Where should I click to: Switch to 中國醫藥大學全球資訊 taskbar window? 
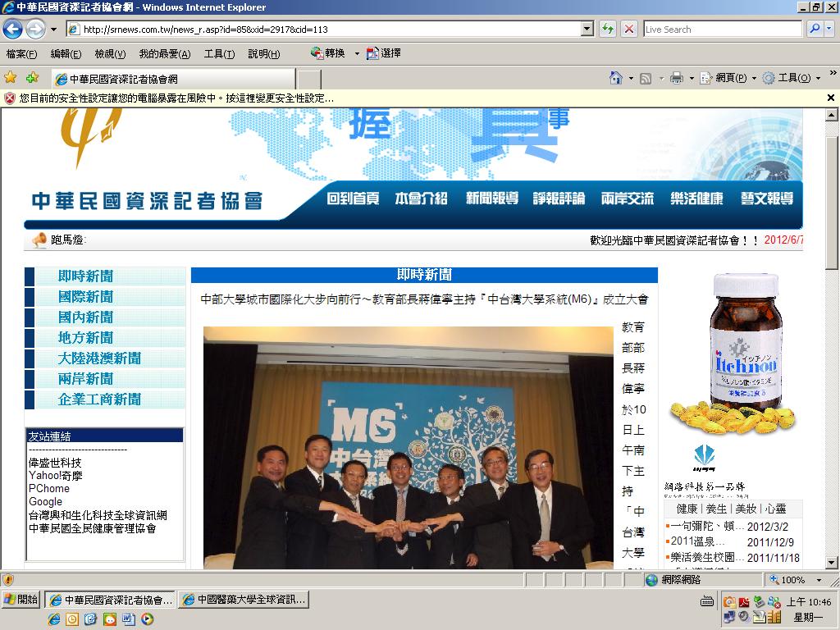click(x=244, y=600)
